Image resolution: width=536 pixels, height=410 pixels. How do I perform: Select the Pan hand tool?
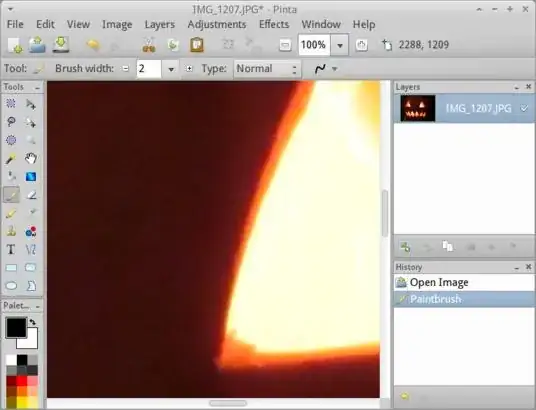tap(31, 158)
